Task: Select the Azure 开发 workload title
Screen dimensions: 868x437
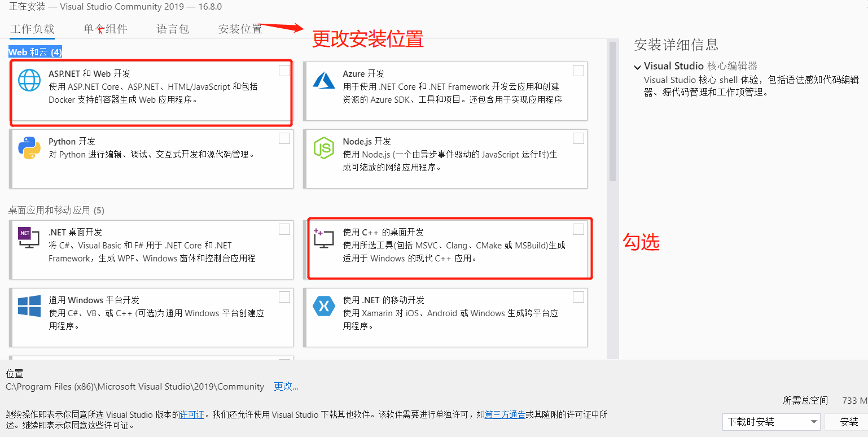Action: coord(363,73)
